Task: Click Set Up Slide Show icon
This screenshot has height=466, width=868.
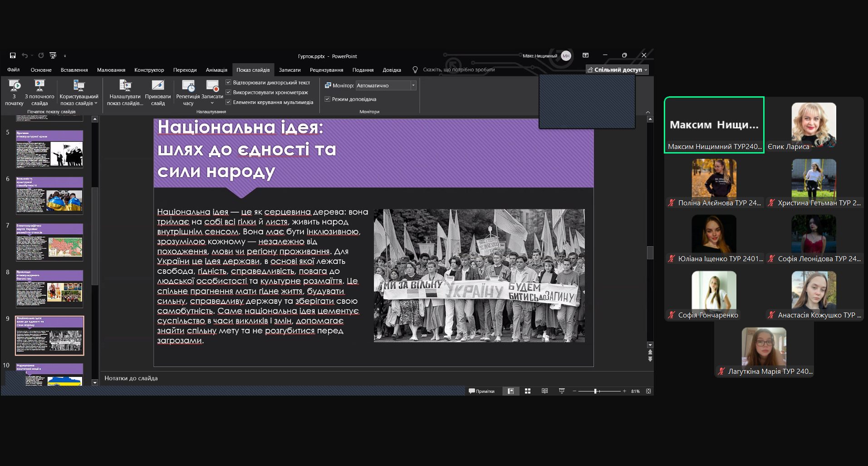Action: coord(125,85)
